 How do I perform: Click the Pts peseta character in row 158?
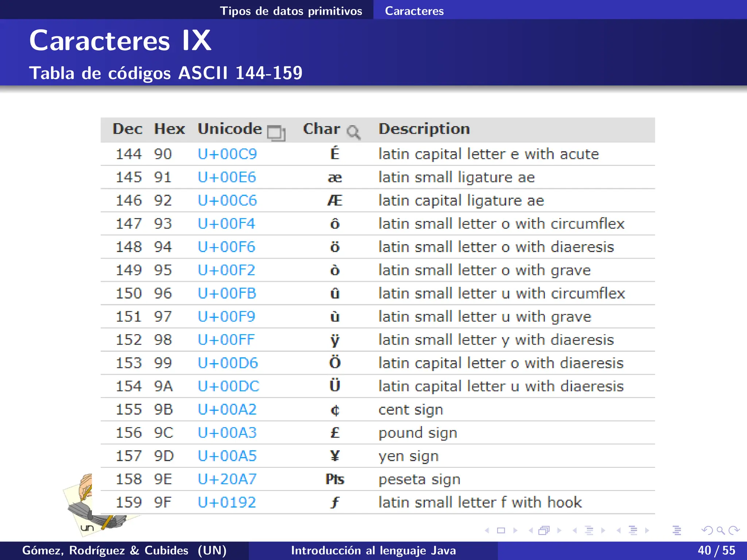click(335, 479)
